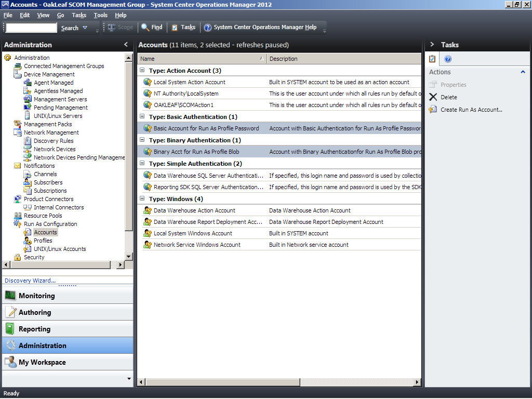Viewport: 532px width, 399px height.
Task: Click the Pending Management tree icon
Action: [28, 107]
